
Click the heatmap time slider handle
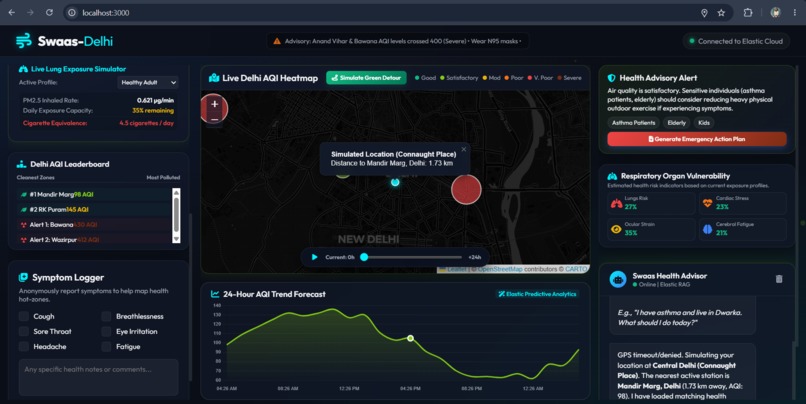(364, 257)
